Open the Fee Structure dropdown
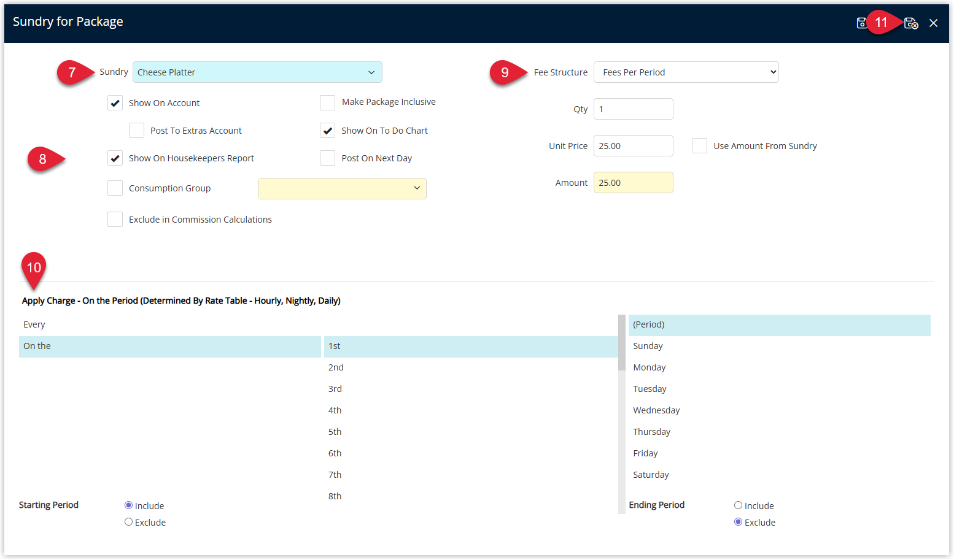The width and height of the screenshot is (954, 560). (686, 72)
